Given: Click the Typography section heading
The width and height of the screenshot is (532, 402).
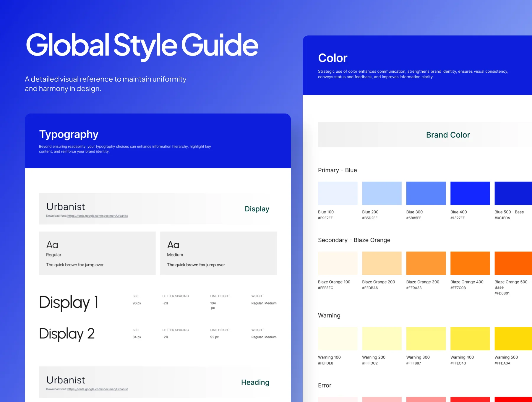Looking at the screenshot, I should point(69,134).
